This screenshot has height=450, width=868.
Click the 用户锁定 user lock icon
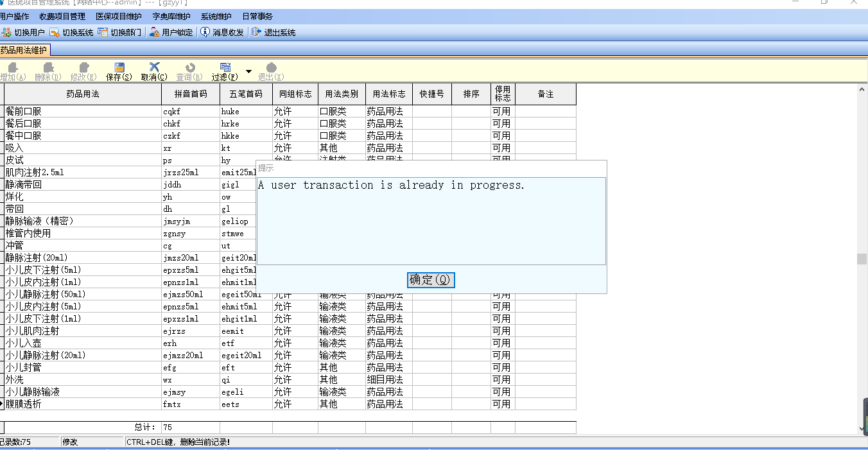pos(155,32)
